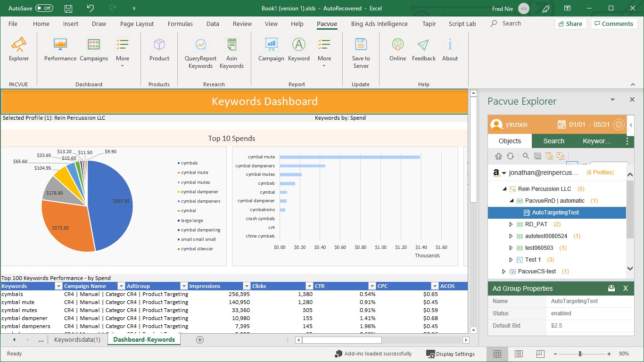The image size is (644, 362).
Task: Open the Report More dropdown
Action: (324, 52)
